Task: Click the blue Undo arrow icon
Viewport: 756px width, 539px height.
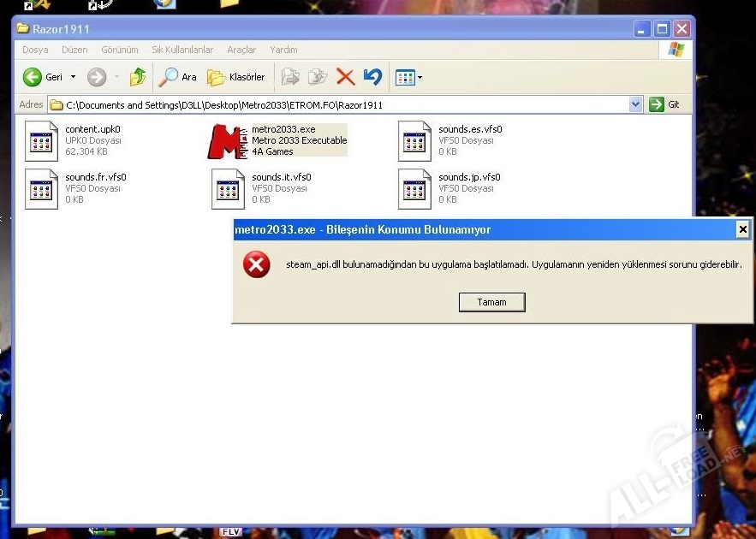Action: pos(372,77)
